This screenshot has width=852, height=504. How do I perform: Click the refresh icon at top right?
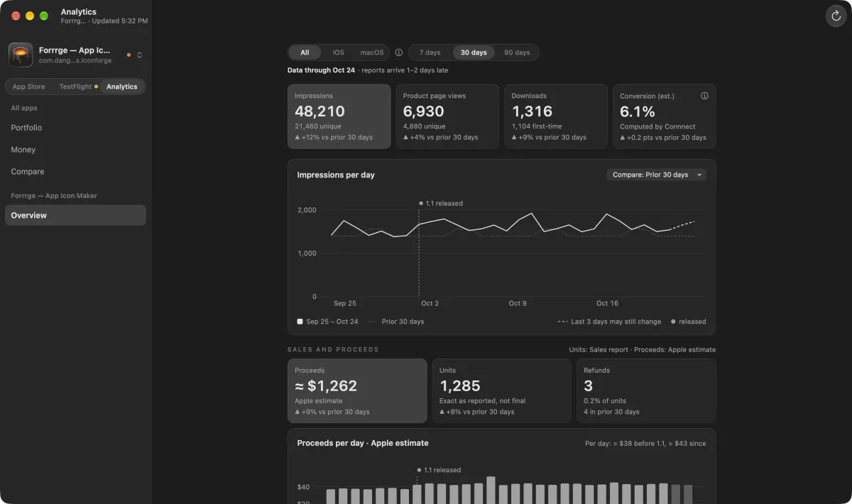(836, 16)
